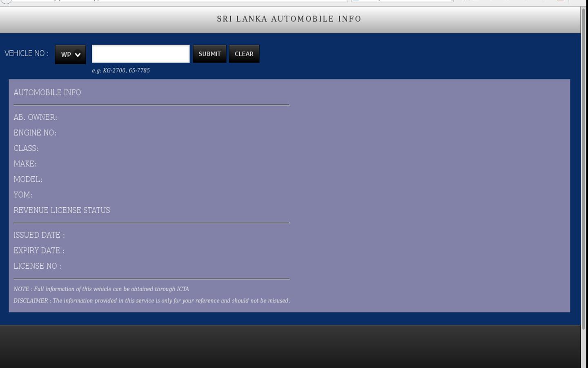Click the EXPIRY DATE label
The width and height of the screenshot is (588, 368).
click(39, 251)
